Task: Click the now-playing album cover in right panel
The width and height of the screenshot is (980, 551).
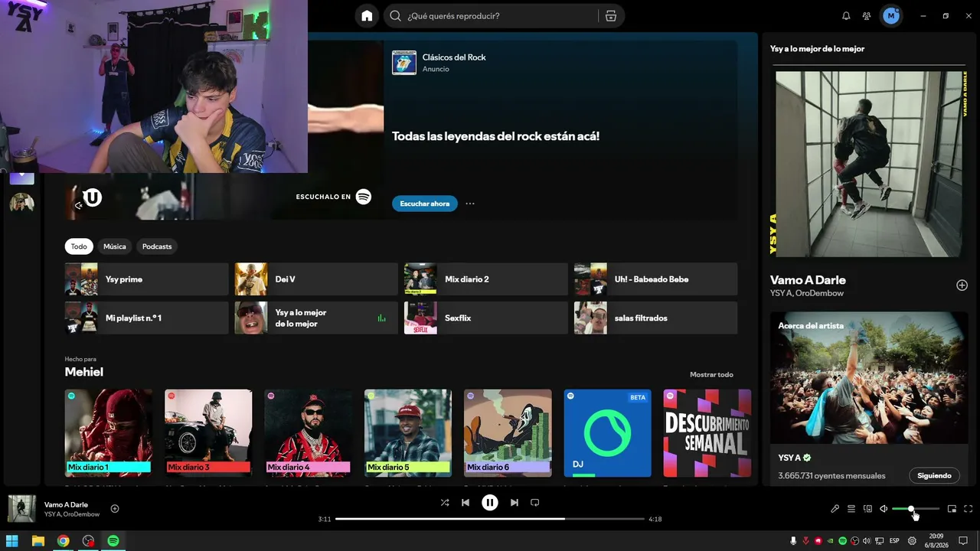Action: click(869, 165)
